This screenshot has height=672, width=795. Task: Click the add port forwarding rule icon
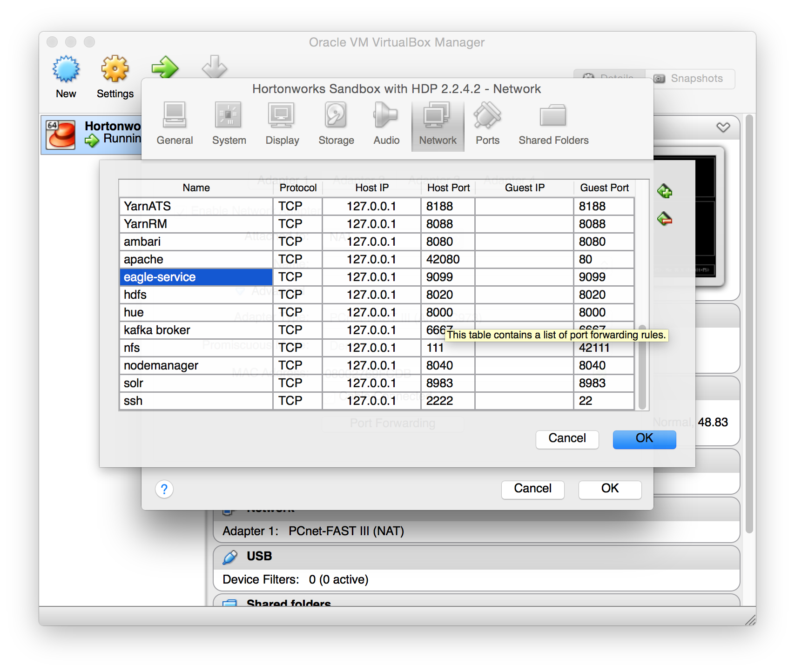[x=664, y=191]
